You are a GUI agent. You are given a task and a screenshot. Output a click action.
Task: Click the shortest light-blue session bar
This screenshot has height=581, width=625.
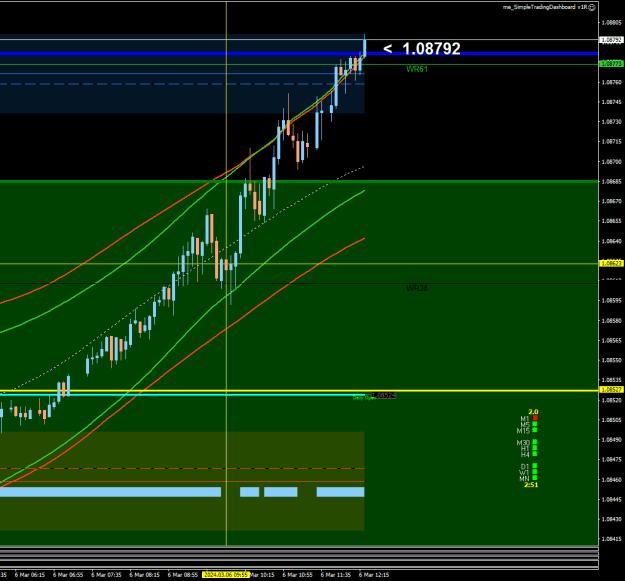click(x=250, y=492)
